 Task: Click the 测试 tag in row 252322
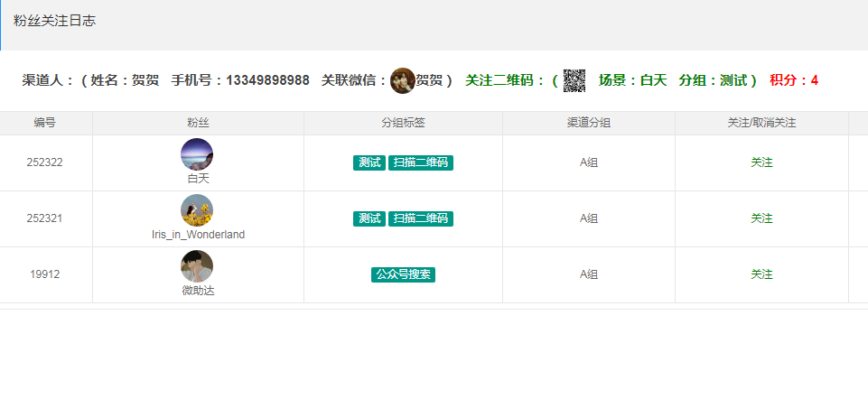[x=369, y=162]
